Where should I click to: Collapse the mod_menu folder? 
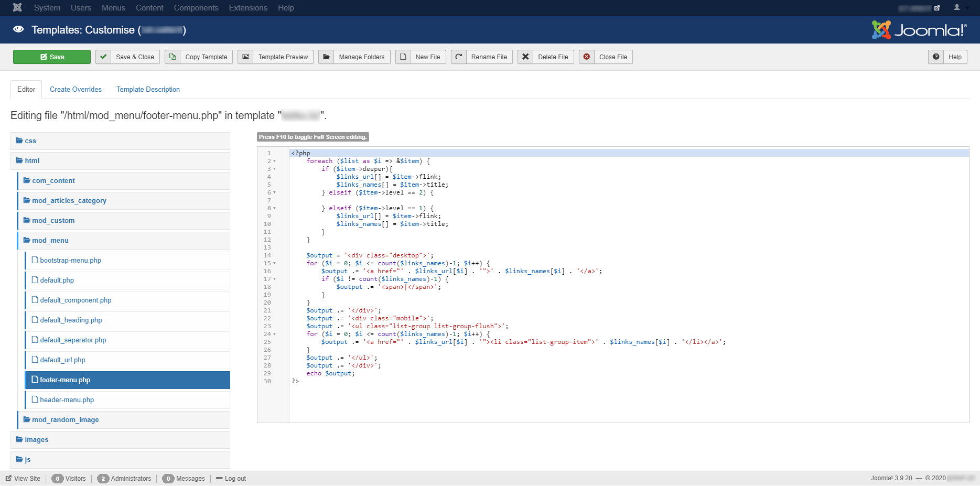[50, 240]
